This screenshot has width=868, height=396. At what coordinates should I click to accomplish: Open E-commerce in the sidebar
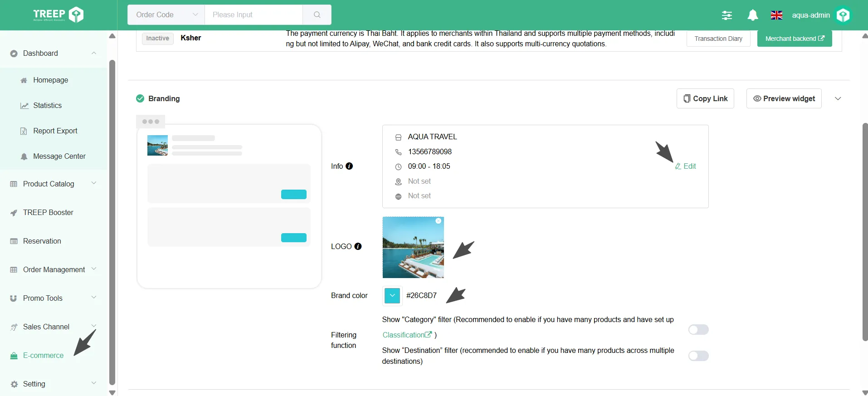tap(43, 355)
